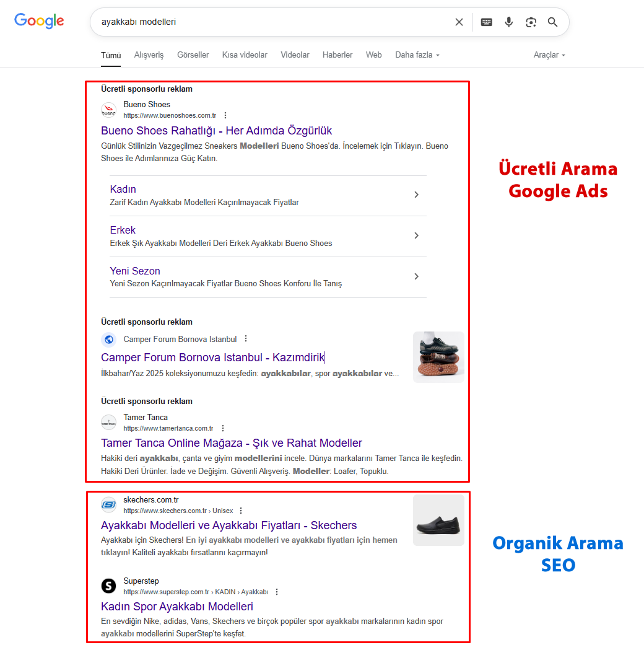Click the Bueno Shoes favicon

[108, 110]
